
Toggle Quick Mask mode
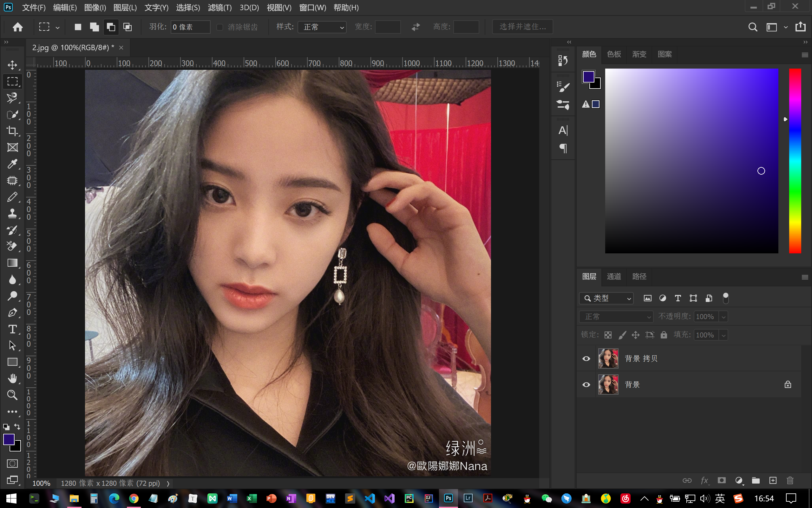pos(12,464)
